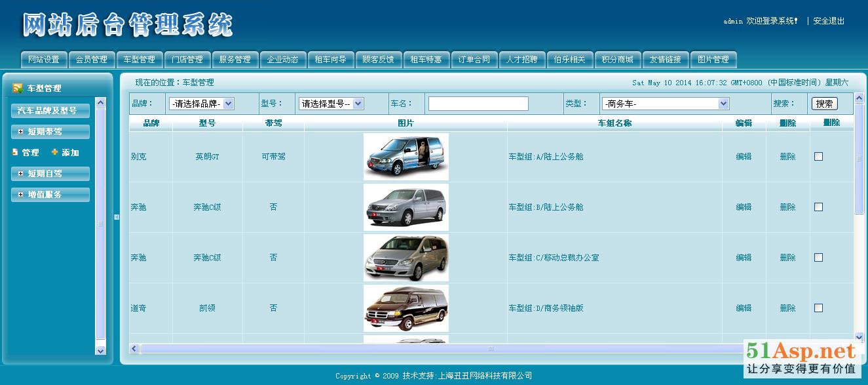Check the delete box for 移动总裁办公室 row
868x385 pixels.
tap(818, 258)
